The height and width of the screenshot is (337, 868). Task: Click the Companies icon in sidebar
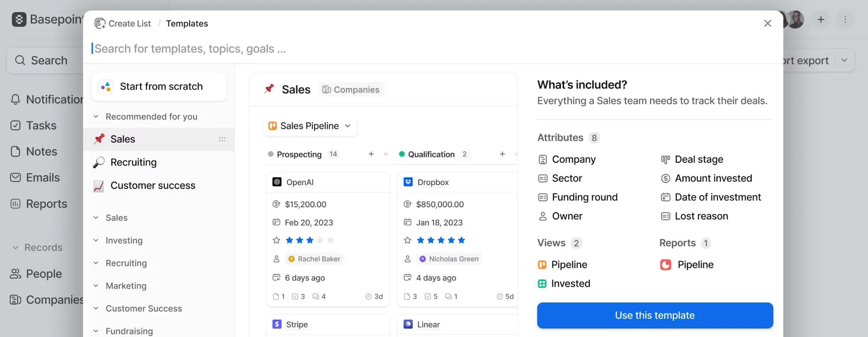(x=16, y=300)
